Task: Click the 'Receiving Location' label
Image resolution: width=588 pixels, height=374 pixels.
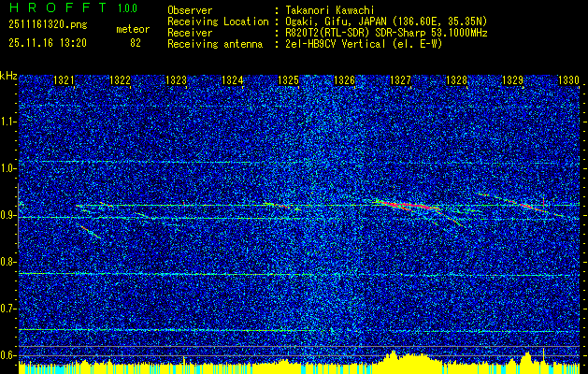Action: tap(218, 22)
